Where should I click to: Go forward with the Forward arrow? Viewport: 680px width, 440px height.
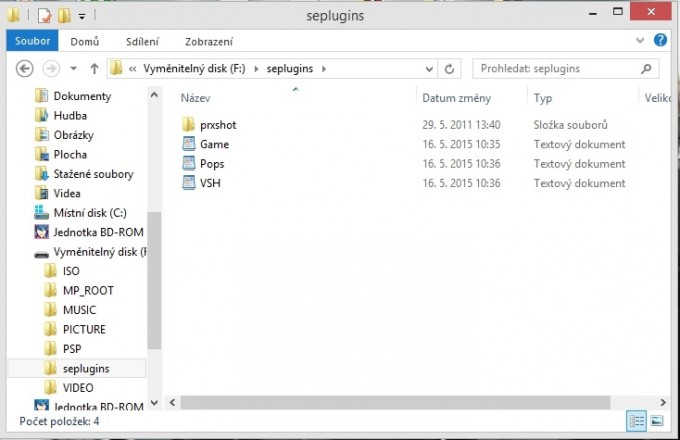[51, 68]
